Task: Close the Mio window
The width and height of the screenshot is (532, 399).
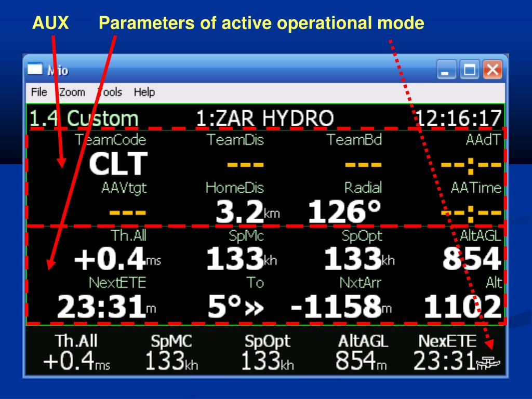Action: [x=493, y=69]
